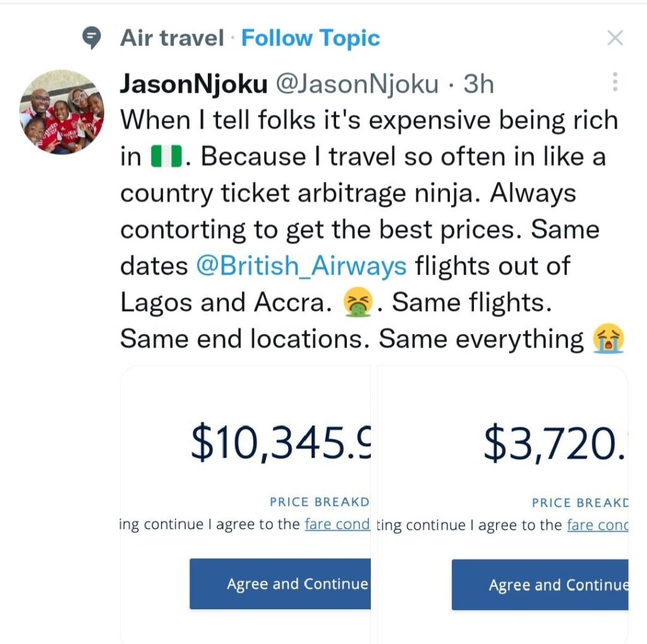Click the topic speech bubble icon

tap(92, 39)
